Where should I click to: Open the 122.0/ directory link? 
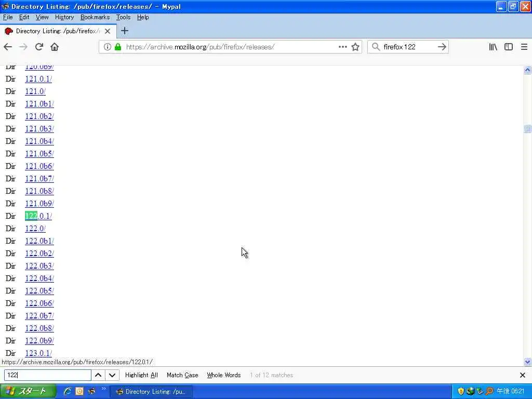35,229
